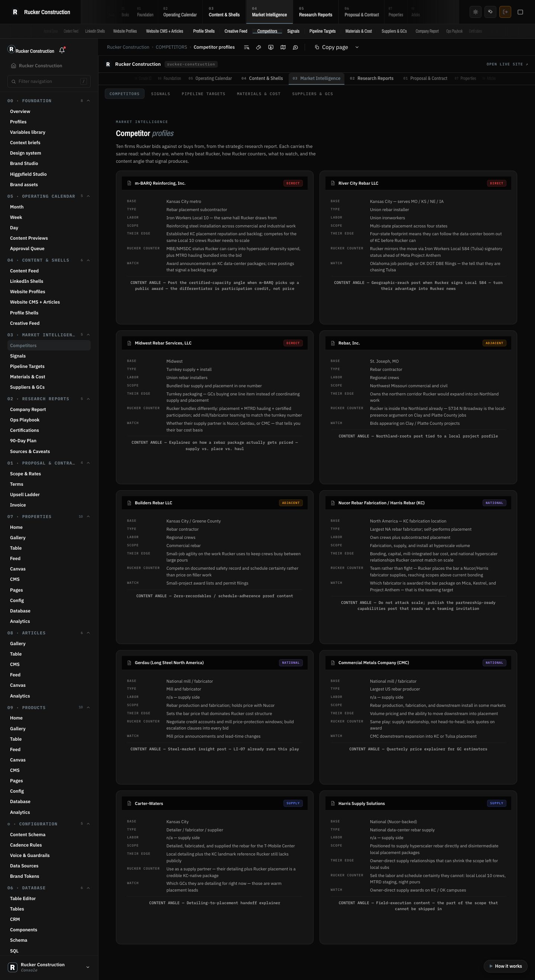The image size is (535, 980).
Task: Click the orange sign-out icon
Action: [505, 12]
